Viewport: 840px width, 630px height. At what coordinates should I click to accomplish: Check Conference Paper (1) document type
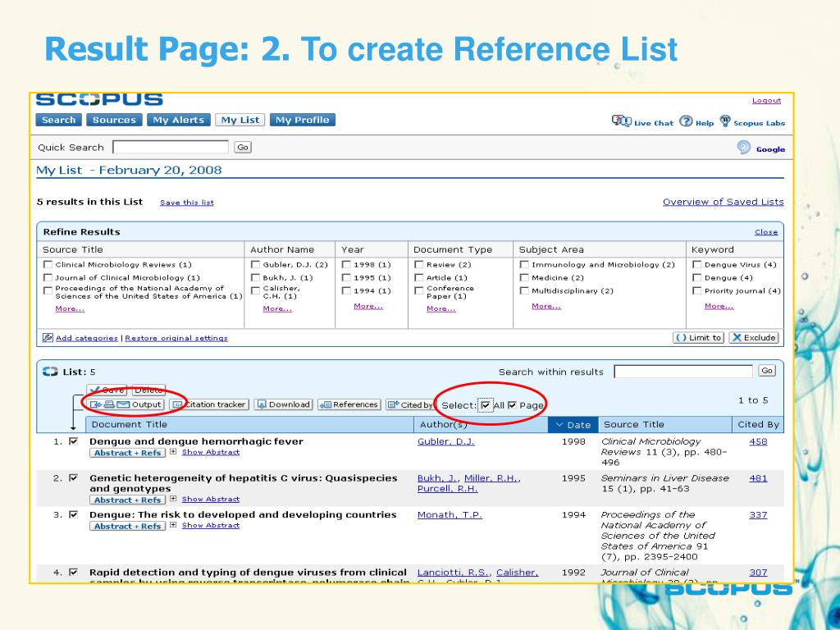tap(419, 290)
